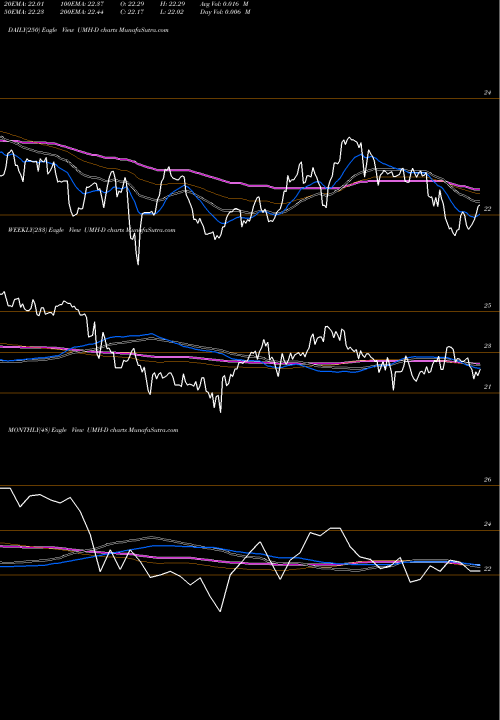Click the 21 price label on weekly chart
500x720 pixels.
point(487,387)
